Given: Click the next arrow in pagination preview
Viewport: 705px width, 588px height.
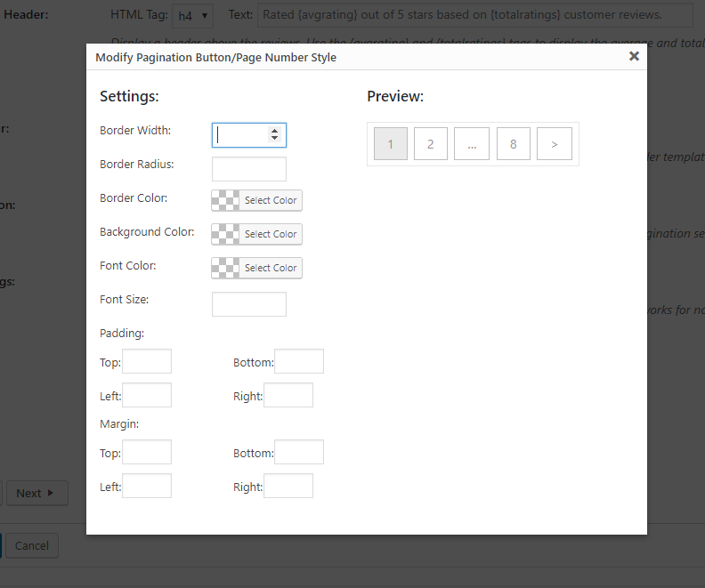Looking at the screenshot, I should (555, 144).
